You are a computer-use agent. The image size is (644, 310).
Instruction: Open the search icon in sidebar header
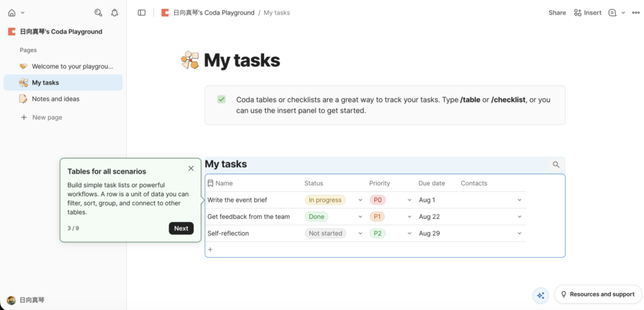pyautogui.click(x=98, y=13)
